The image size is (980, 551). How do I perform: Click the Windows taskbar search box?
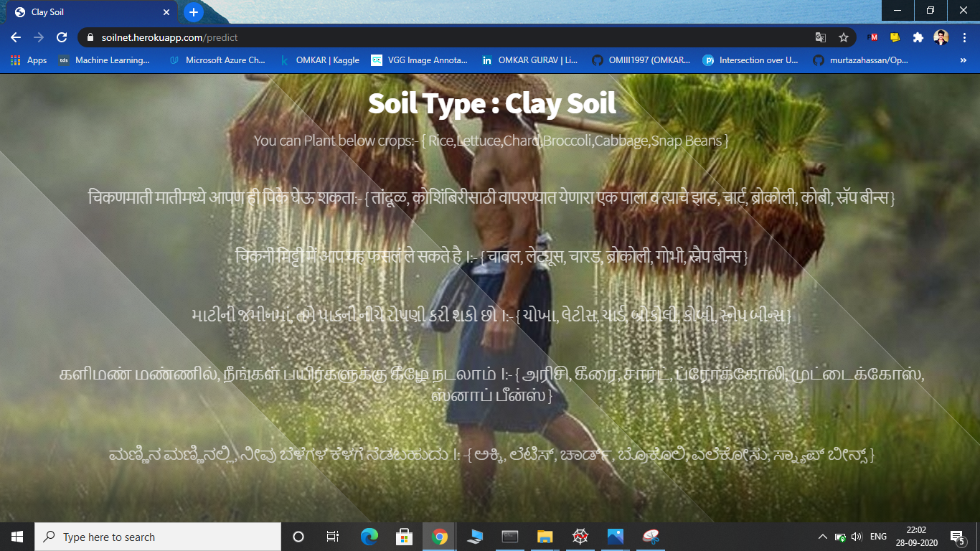(x=158, y=537)
